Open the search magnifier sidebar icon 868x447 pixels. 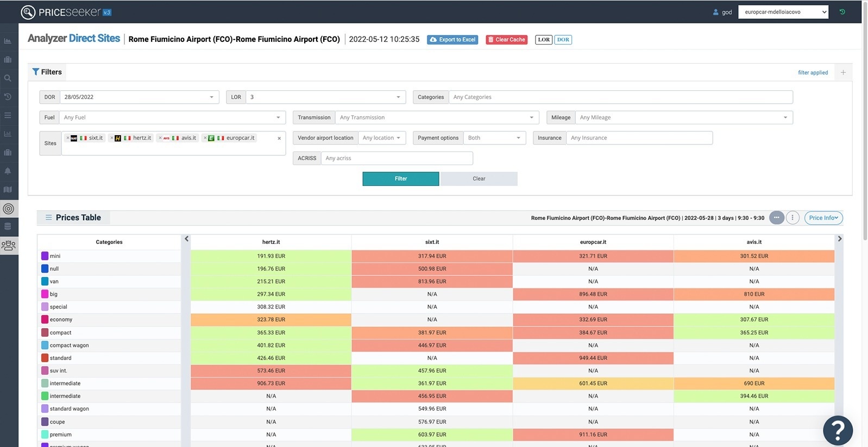(8, 78)
